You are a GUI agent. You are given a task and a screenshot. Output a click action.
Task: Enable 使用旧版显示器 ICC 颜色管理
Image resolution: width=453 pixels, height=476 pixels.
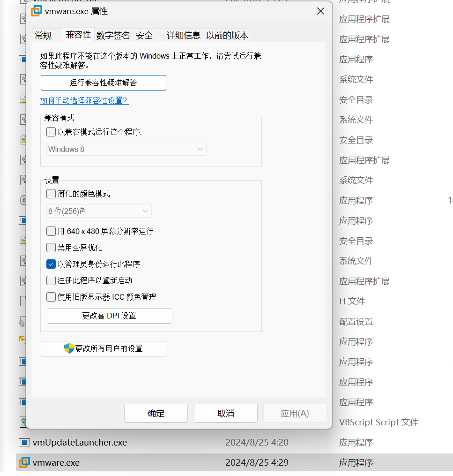[x=51, y=296]
